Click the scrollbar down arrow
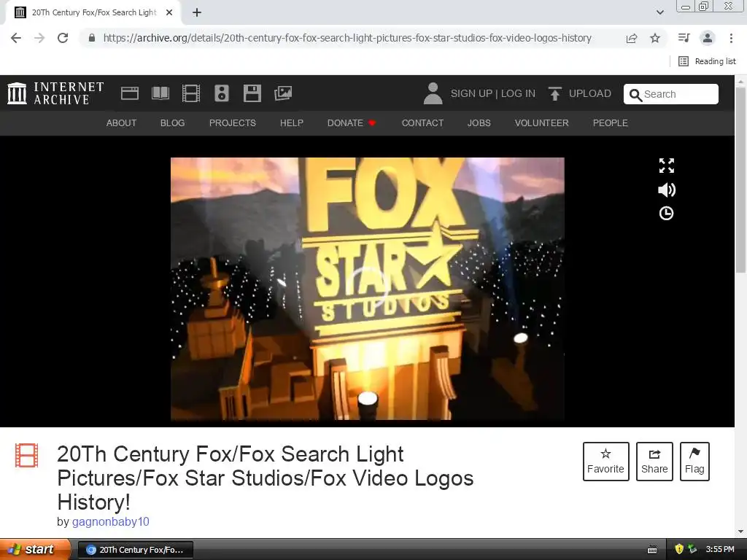This screenshot has height=560, width=747. tap(741, 532)
